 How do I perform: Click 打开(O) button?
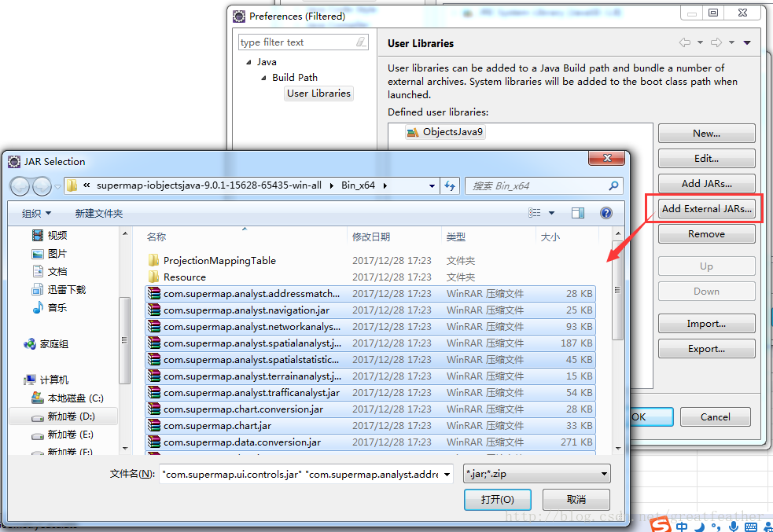(x=498, y=500)
